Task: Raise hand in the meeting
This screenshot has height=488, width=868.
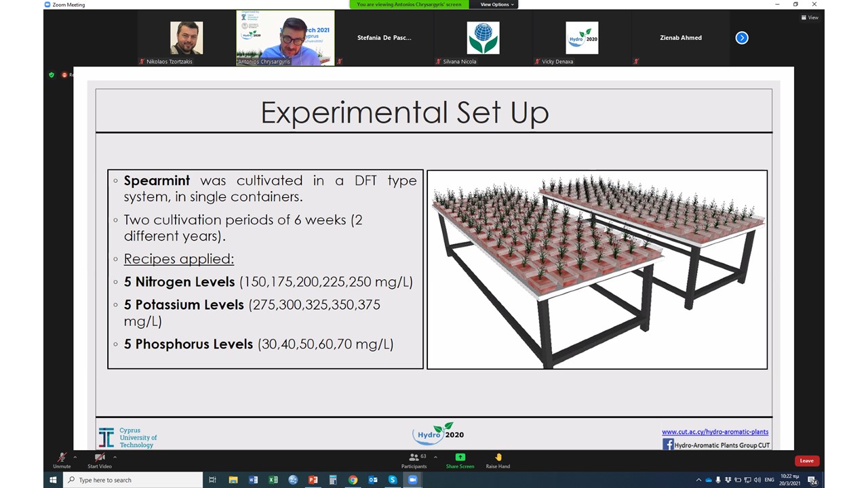Action: pos(498,459)
